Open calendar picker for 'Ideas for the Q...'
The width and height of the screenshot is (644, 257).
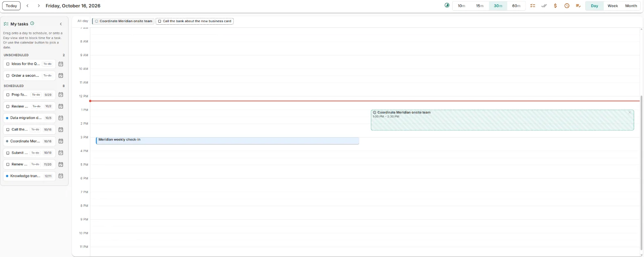[61, 64]
